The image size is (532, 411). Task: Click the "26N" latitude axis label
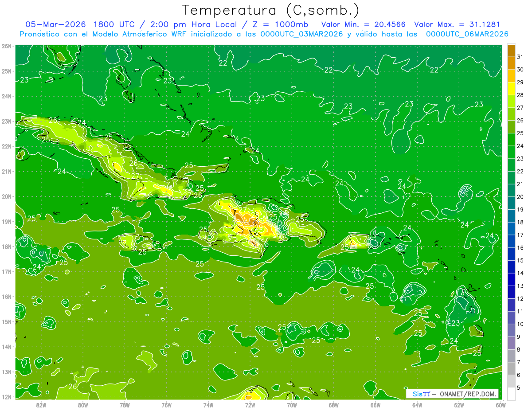pos(7,46)
